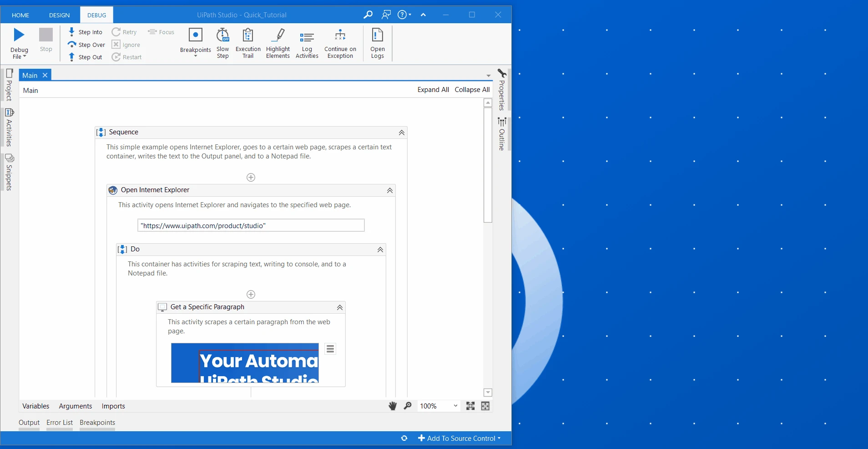Enable the Pan hand tool
868x449 pixels.
393,406
